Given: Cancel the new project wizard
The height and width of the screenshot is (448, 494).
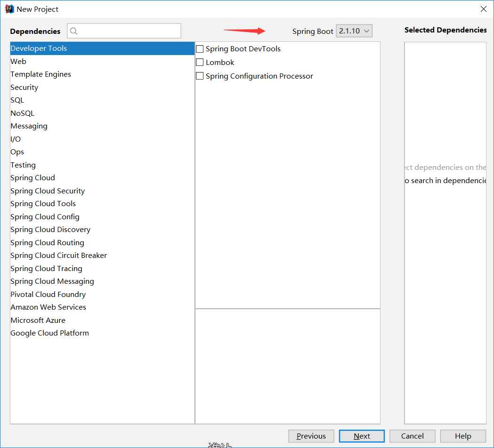Looking at the screenshot, I should [x=413, y=436].
